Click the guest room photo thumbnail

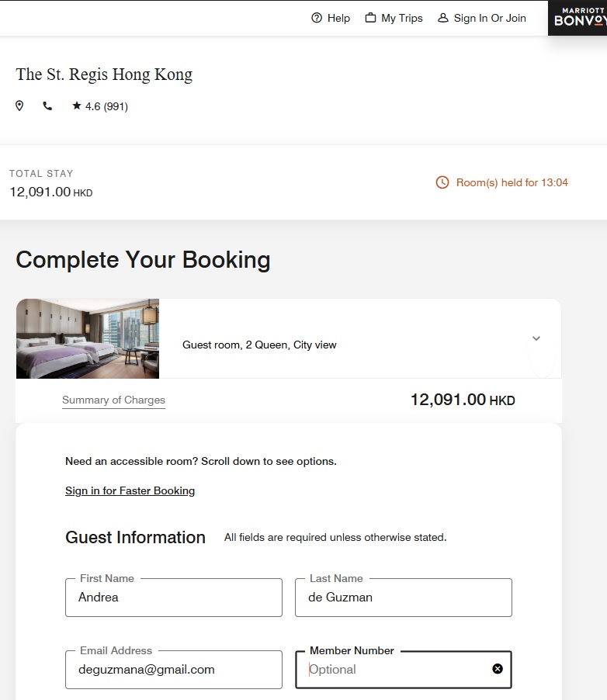click(87, 338)
